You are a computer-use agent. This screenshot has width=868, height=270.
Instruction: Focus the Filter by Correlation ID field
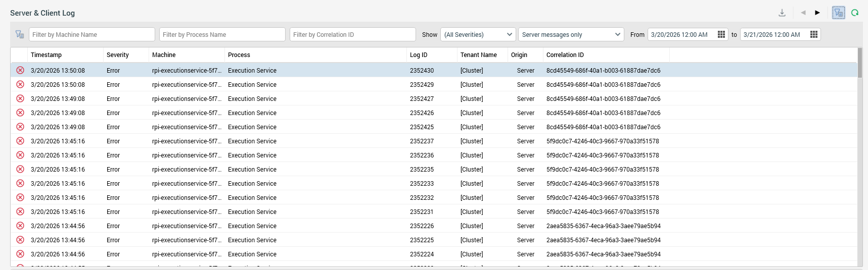coord(353,34)
